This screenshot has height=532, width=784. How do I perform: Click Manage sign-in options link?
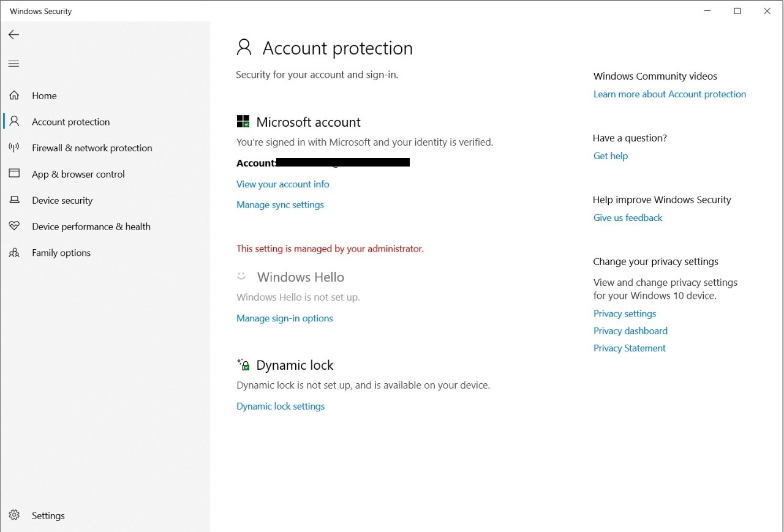tap(284, 318)
